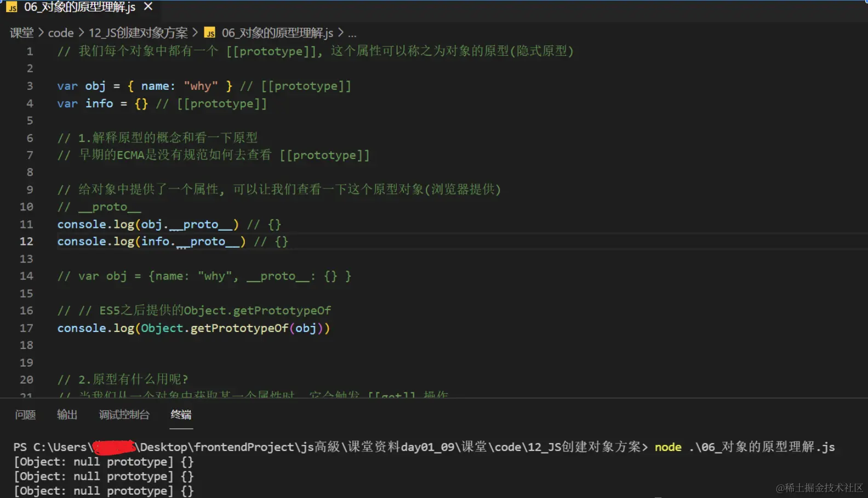Image resolution: width=868 pixels, height=498 pixels.
Task: Click line number 1 in the gutter
Action: point(30,51)
